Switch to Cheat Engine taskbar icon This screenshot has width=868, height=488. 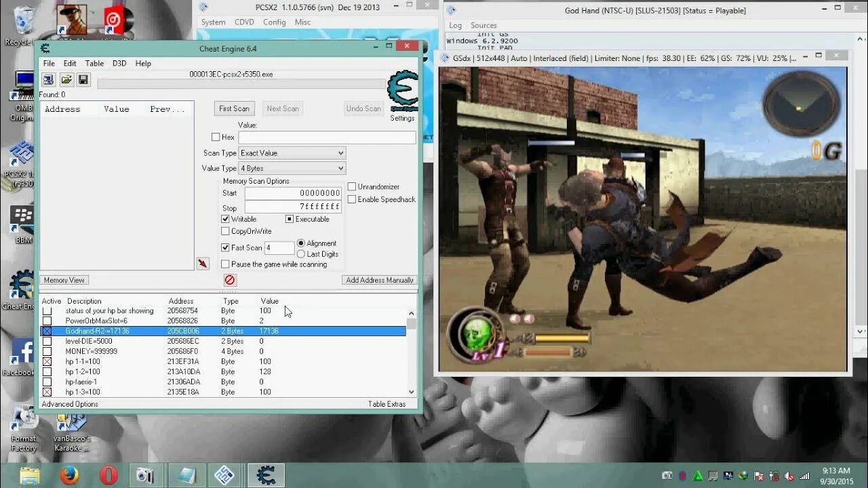[265, 475]
